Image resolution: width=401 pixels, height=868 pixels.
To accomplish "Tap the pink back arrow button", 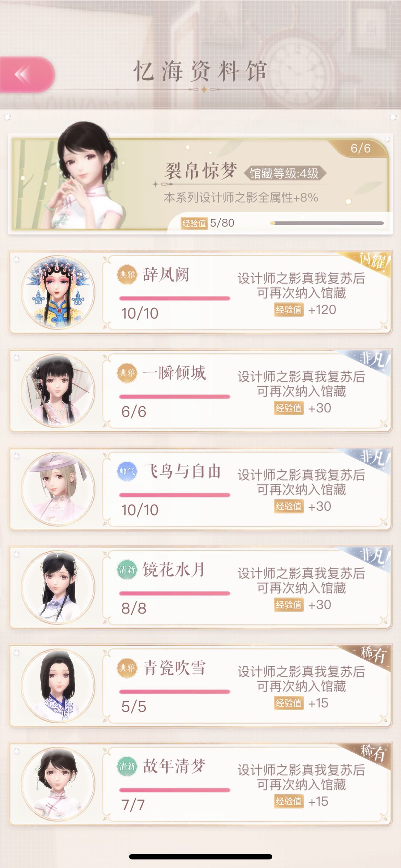I will 26,74.
